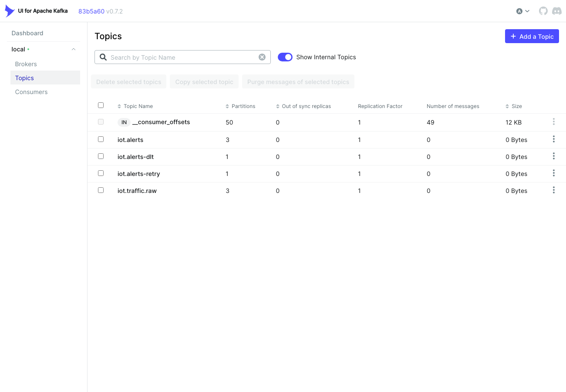Open actions menu for __consumer_offsets row
This screenshot has height=392, width=566.
tap(554, 122)
